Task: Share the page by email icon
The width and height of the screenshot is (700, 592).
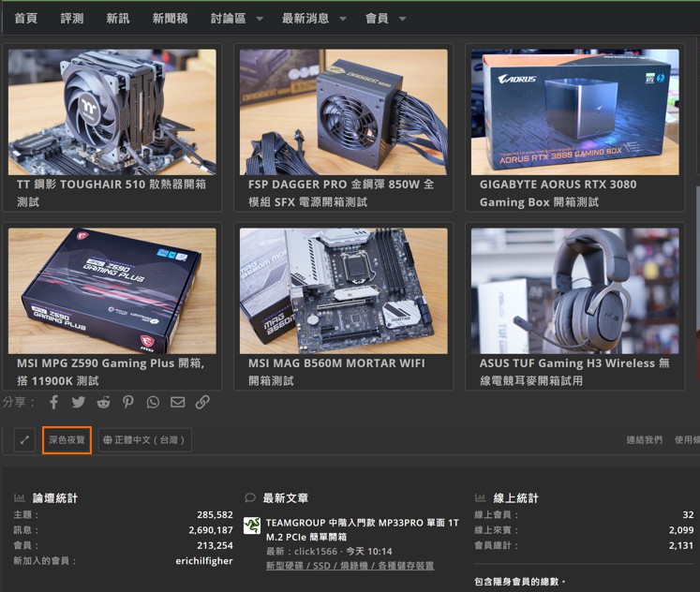Action: click(178, 402)
